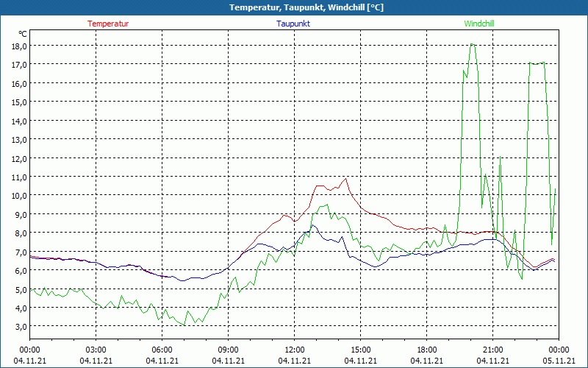Click the '04.11.21' date under 18:00
588x368 pixels.
click(427, 361)
